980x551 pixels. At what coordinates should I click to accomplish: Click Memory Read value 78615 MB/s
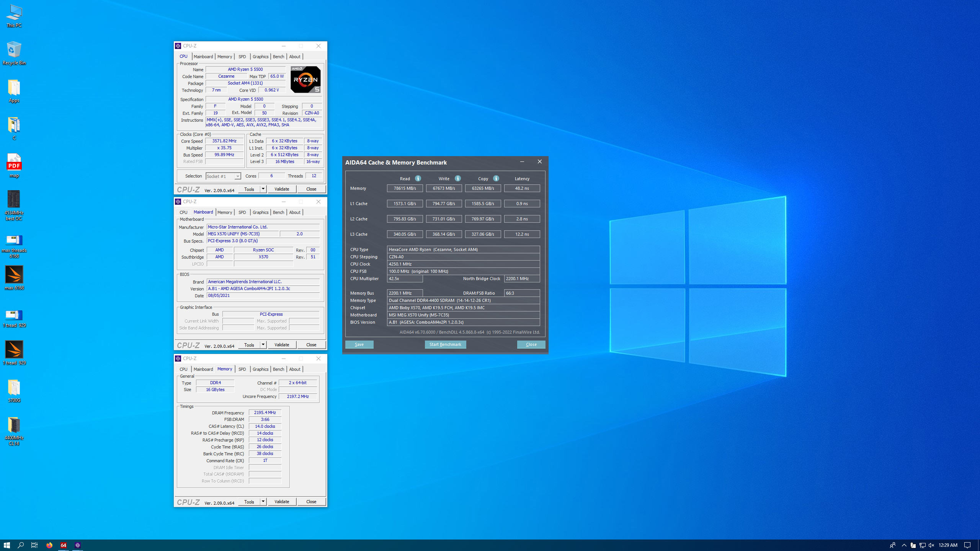click(405, 188)
